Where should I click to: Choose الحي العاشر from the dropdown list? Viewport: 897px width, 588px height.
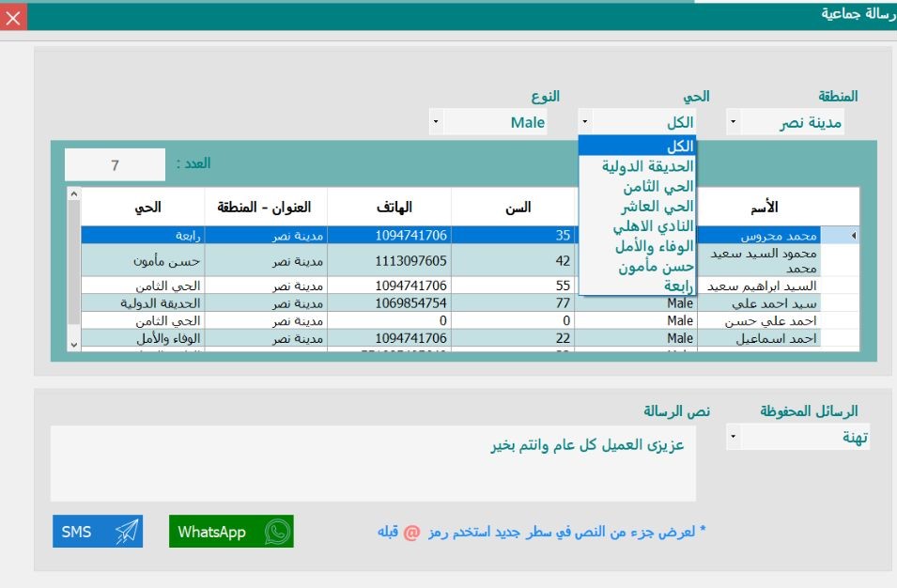(637, 206)
